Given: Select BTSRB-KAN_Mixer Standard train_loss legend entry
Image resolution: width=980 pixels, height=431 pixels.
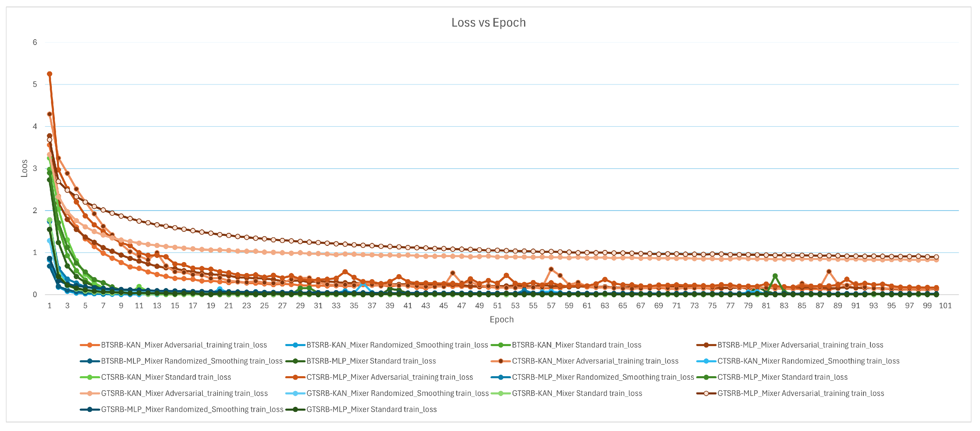Looking at the screenshot, I should (x=576, y=345).
